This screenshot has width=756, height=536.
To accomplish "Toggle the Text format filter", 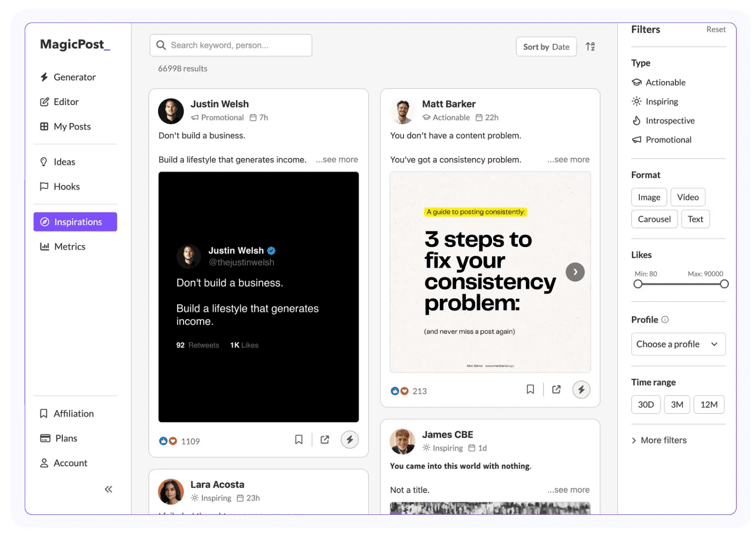I will (x=696, y=219).
